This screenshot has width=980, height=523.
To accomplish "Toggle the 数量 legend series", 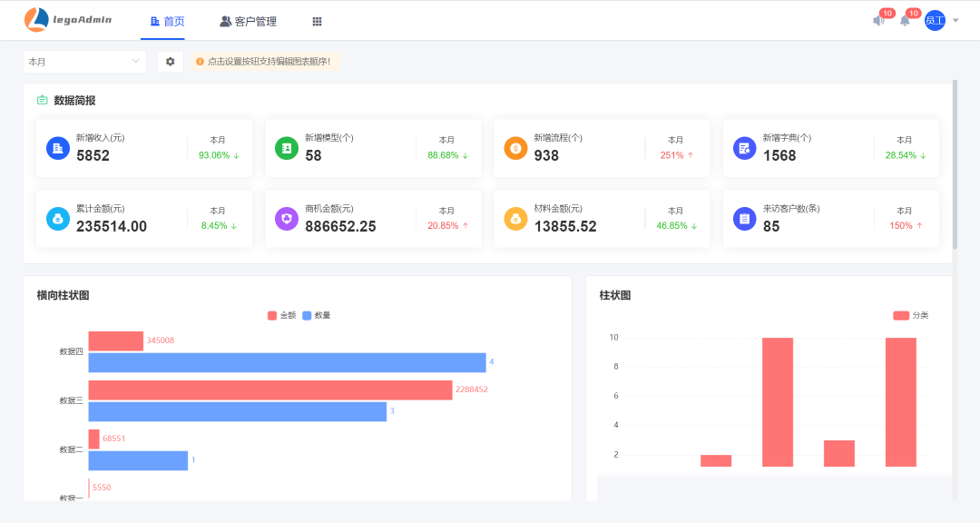I will tap(317, 315).
